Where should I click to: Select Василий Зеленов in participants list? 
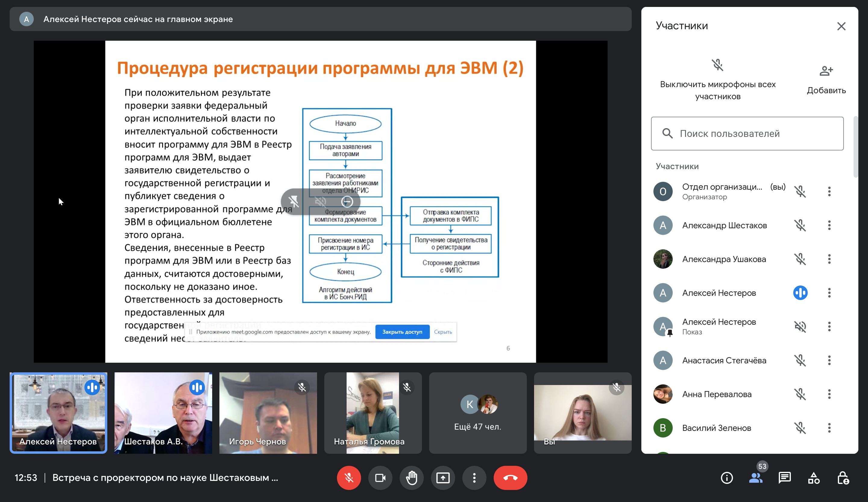click(x=716, y=428)
